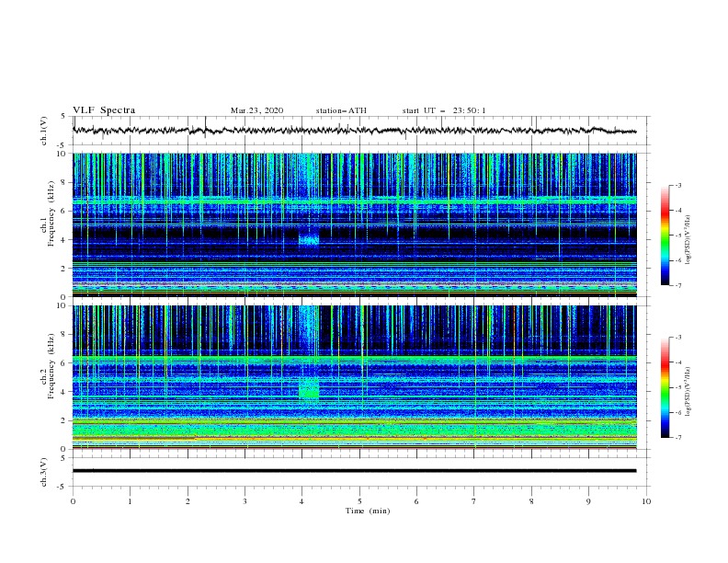Viewport: 728px width, 563px height.
Task: Click the 4 kHz burst in the ch.1 spectrogram
Action: click(x=309, y=239)
